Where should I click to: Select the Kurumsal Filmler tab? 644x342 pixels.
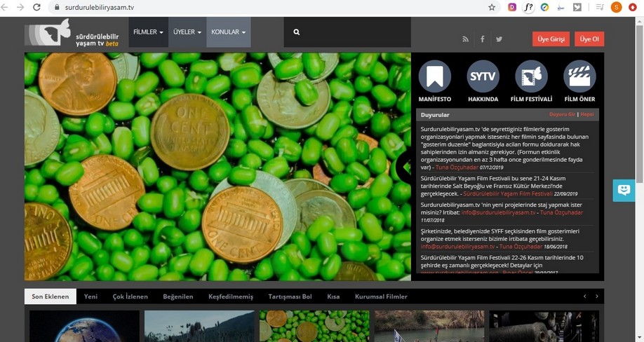pyautogui.click(x=381, y=296)
